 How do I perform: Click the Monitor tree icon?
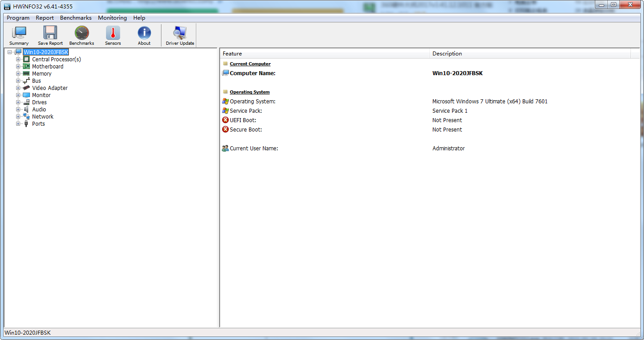click(x=26, y=95)
